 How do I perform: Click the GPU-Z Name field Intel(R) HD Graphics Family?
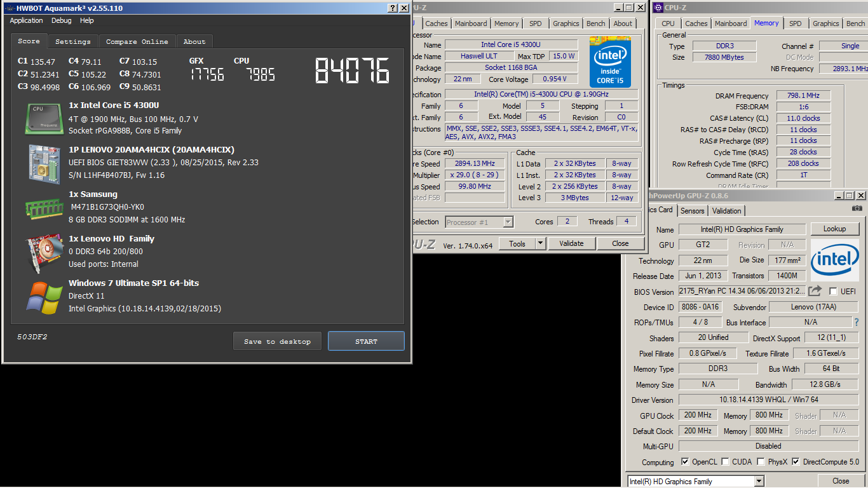point(742,229)
